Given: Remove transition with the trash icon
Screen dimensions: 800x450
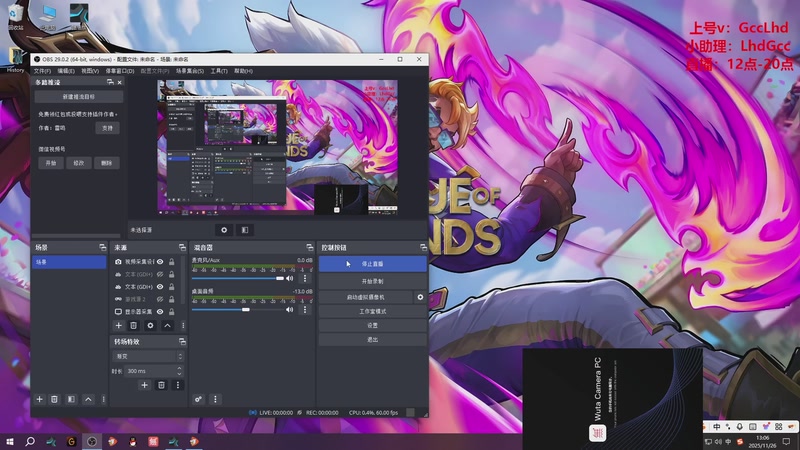Looking at the screenshot, I should pos(161,385).
